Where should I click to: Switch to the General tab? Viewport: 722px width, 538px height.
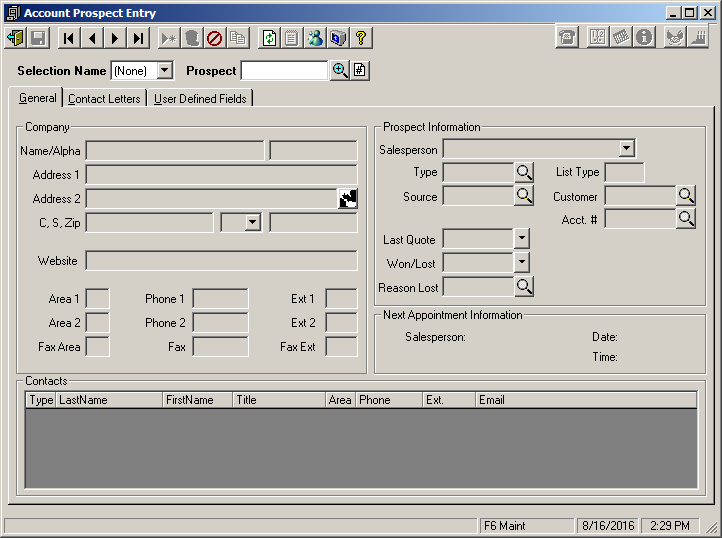point(37,98)
